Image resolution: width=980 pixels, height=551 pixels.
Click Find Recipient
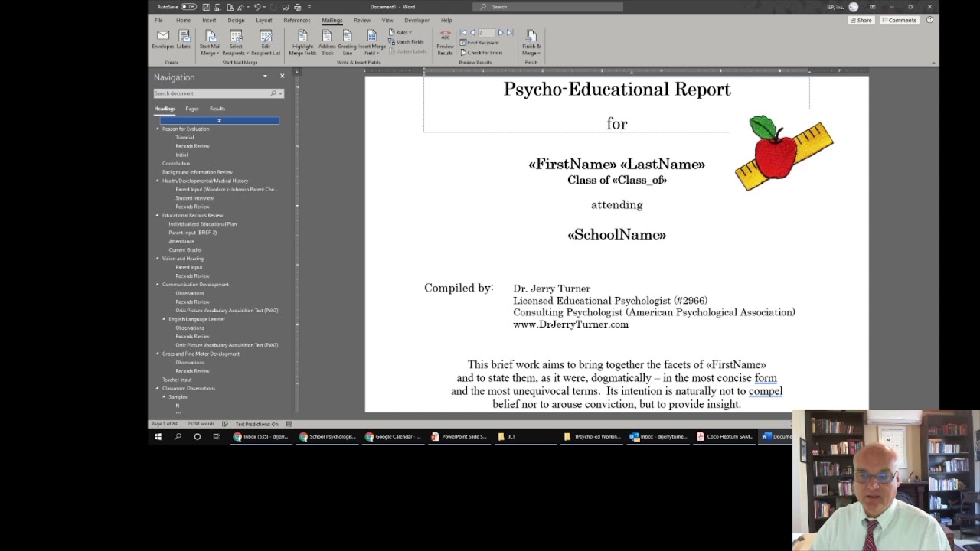[479, 43]
